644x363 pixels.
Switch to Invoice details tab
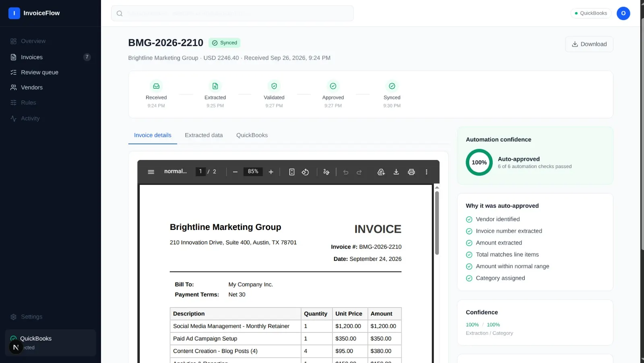[x=153, y=135]
